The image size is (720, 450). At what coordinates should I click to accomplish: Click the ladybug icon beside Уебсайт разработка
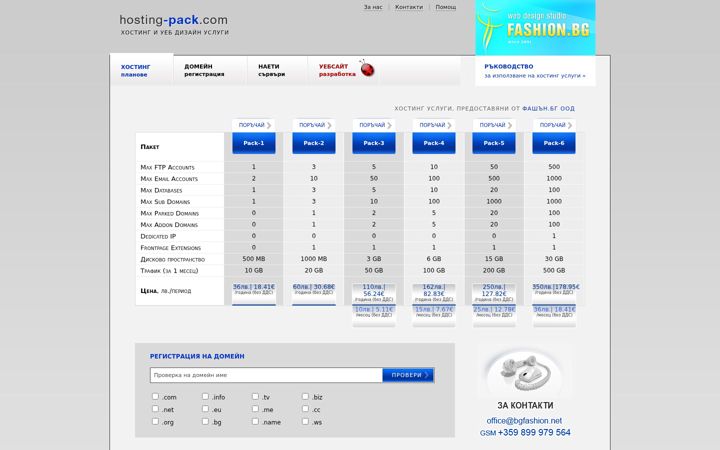[366, 68]
